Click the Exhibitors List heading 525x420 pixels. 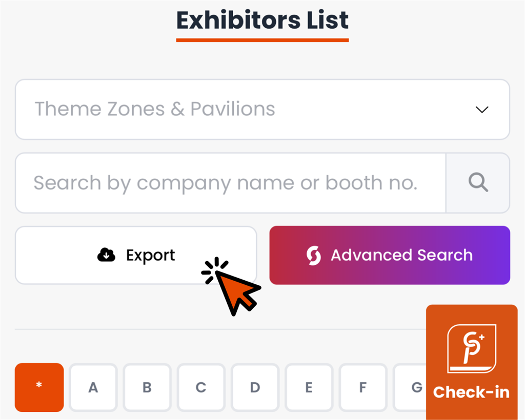[x=262, y=20]
